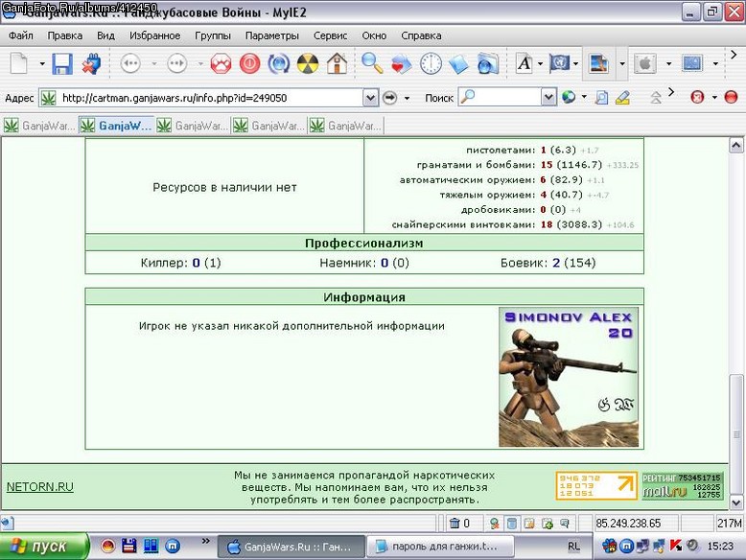
Task: Click the Home house icon
Action: click(x=337, y=63)
